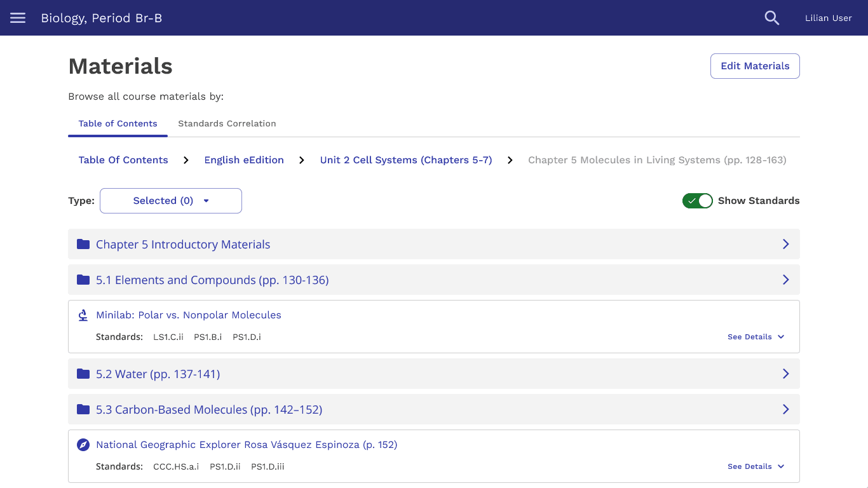Expand See Details for the Minilab standards
Image resolution: width=868 pixels, height=488 pixels.
[x=756, y=337]
